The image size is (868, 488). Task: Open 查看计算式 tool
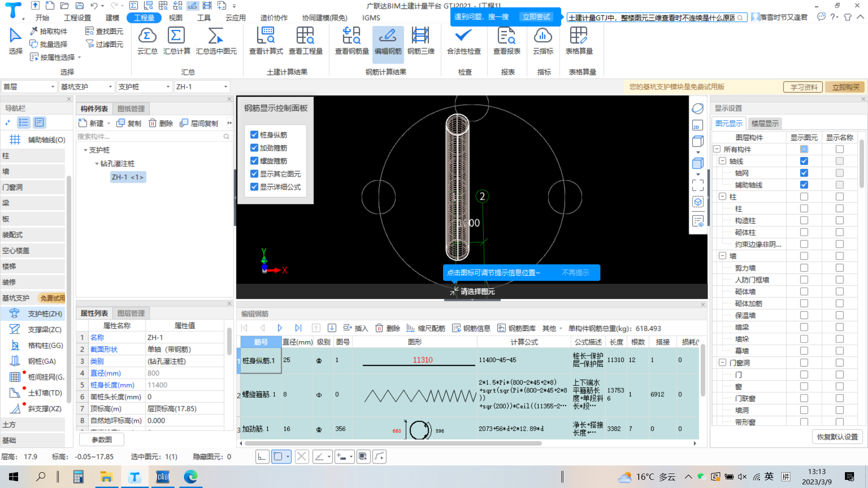[x=266, y=41]
